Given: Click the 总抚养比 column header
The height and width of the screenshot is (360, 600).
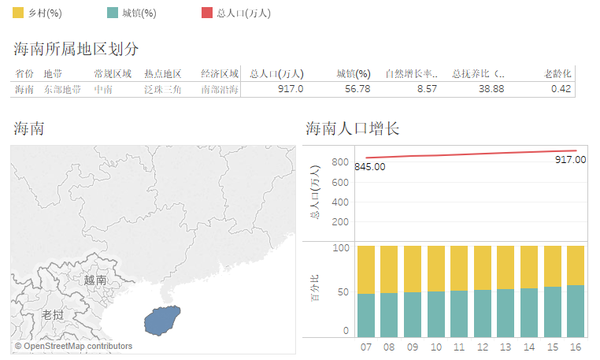Looking at the screenshot, I should (x=478, y=73).
